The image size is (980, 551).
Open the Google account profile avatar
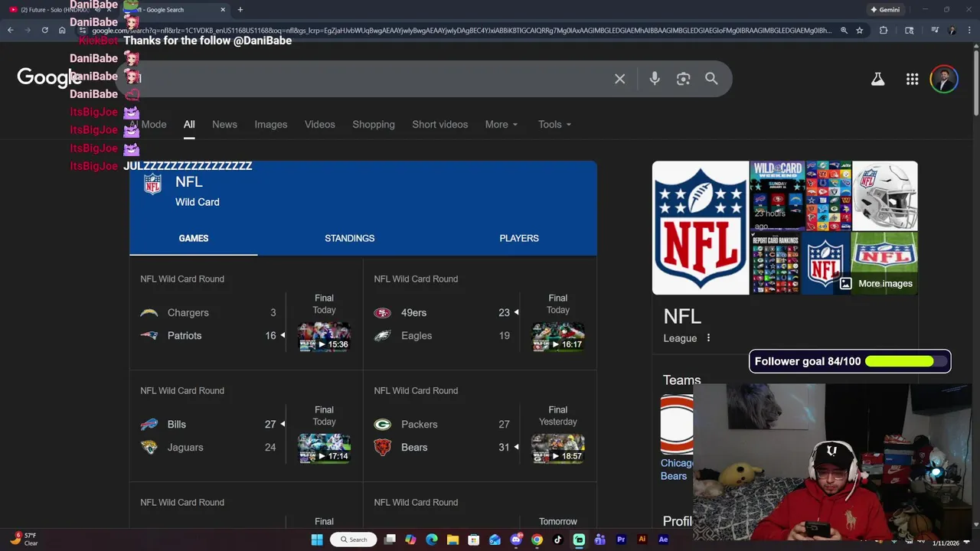tap(944, 79)
